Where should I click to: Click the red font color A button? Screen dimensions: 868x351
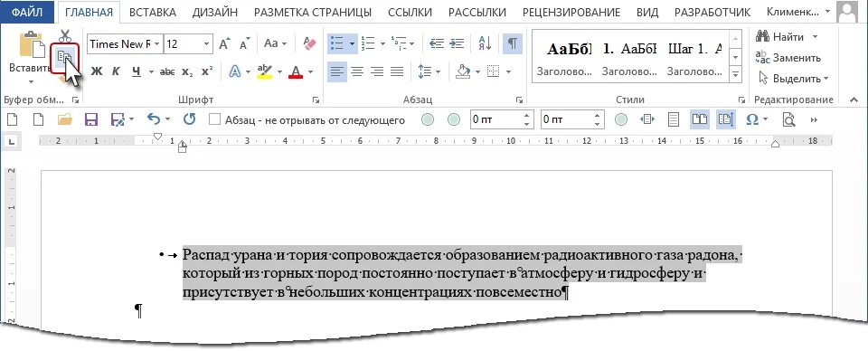[x=297, y=72]
